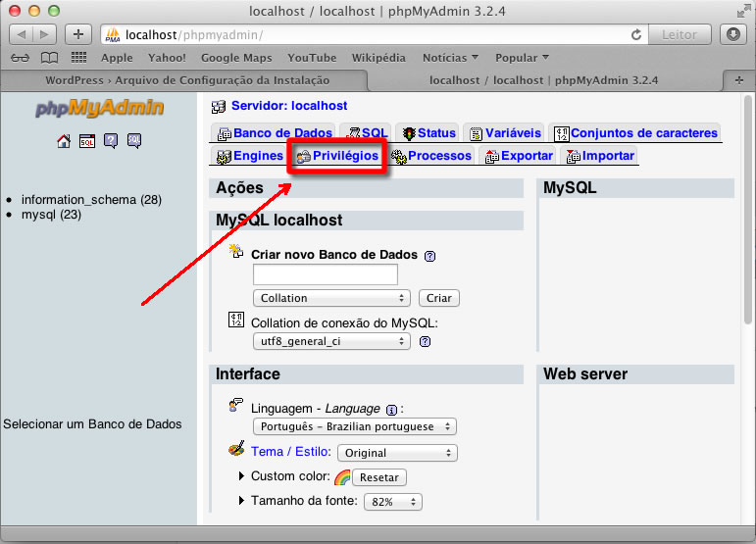Select the mysql (23) database
Screen dimensions: 756x544
(51, 215)
